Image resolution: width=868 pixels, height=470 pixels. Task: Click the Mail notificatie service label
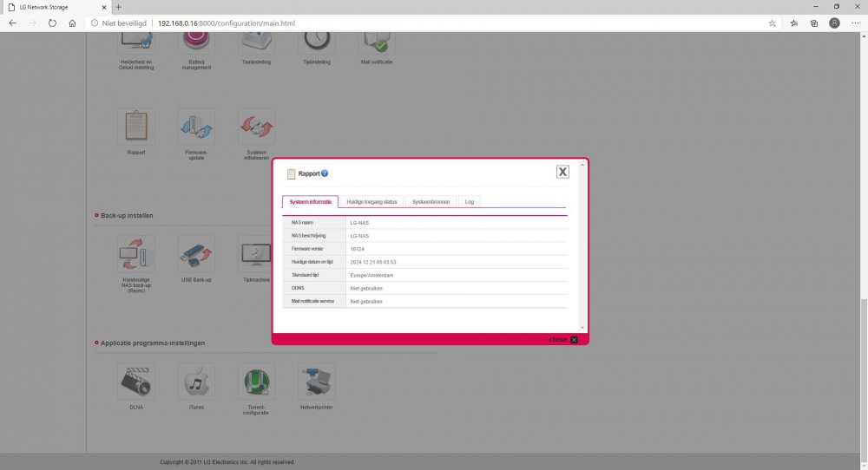click(x=312, y=302)
